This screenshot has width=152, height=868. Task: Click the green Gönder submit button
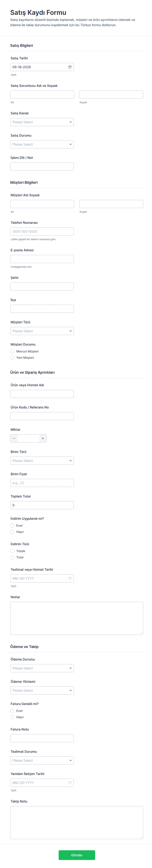coord(77,855)
